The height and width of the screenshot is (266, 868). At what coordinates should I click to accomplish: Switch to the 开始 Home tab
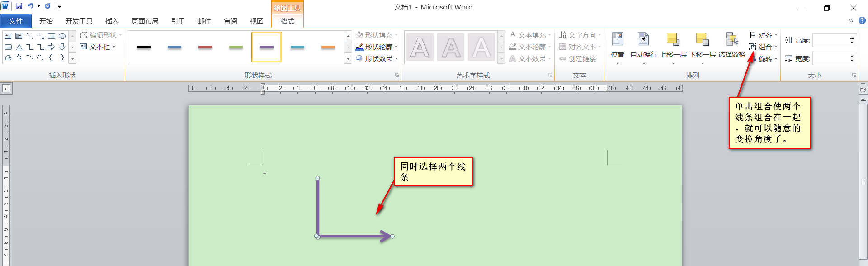(x=46, y=21)
